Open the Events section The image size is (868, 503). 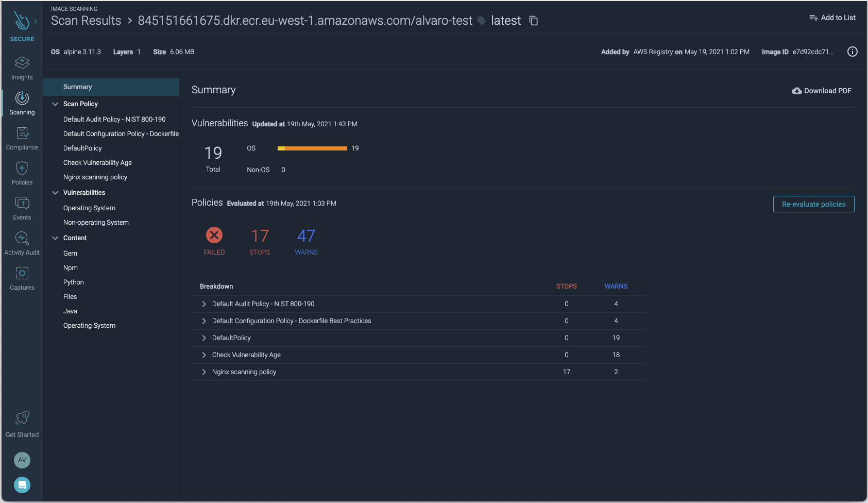click(22, 207)
